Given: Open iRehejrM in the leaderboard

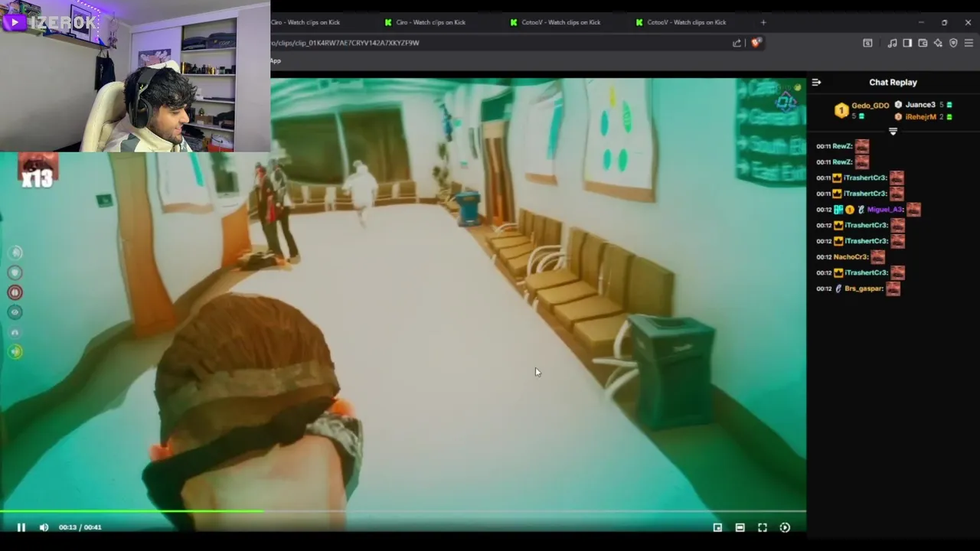Looking at the screenshot, I should point(921,117).
